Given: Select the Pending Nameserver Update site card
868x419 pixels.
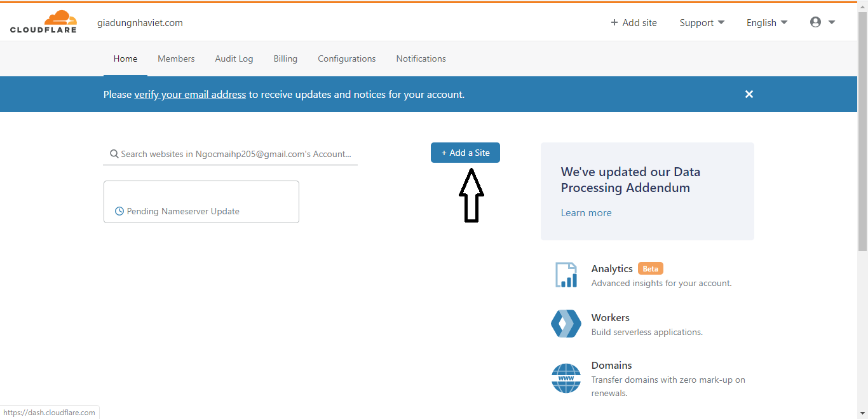Looking at the screenshot, I should 201,202.
